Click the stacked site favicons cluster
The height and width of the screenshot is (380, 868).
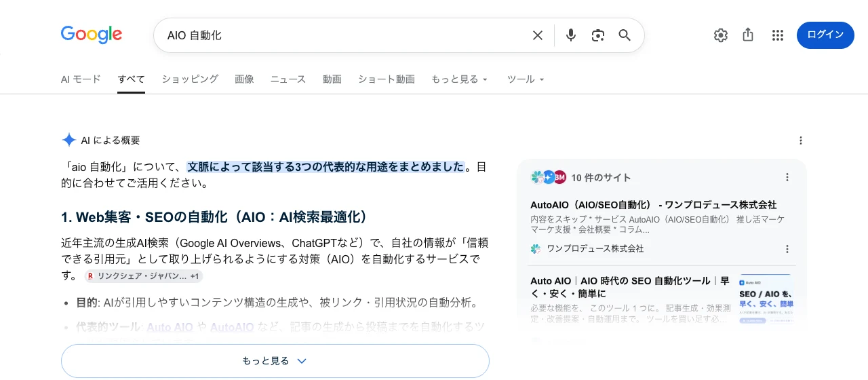click(549, 177)
